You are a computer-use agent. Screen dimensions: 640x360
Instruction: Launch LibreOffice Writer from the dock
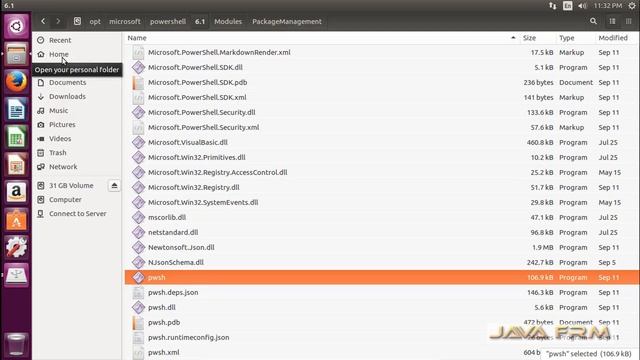click(x=16, y=109)
